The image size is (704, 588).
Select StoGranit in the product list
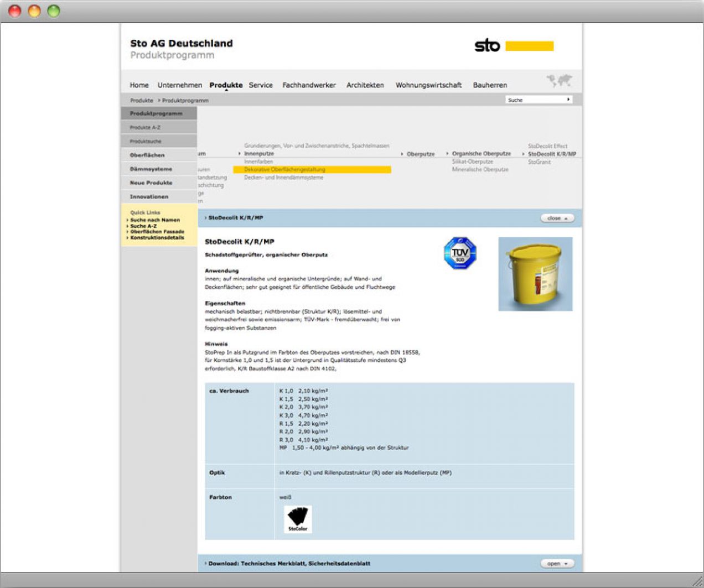point(539,162)
